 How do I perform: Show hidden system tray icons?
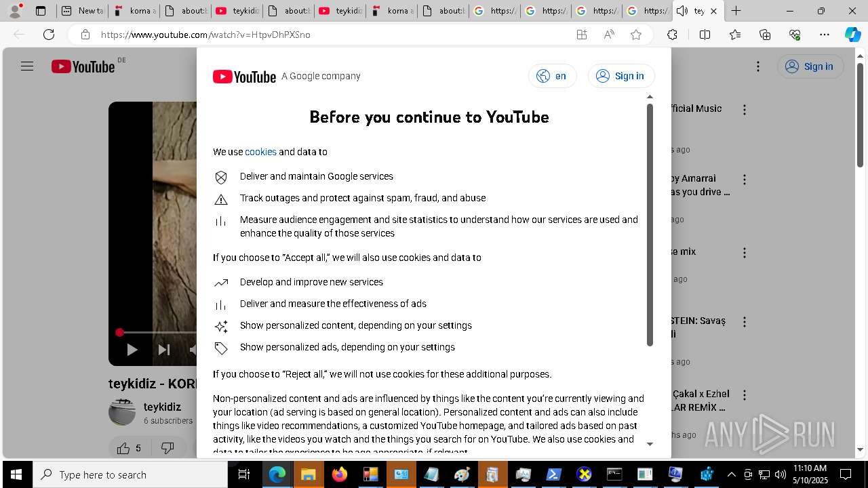tap(731, 474)
